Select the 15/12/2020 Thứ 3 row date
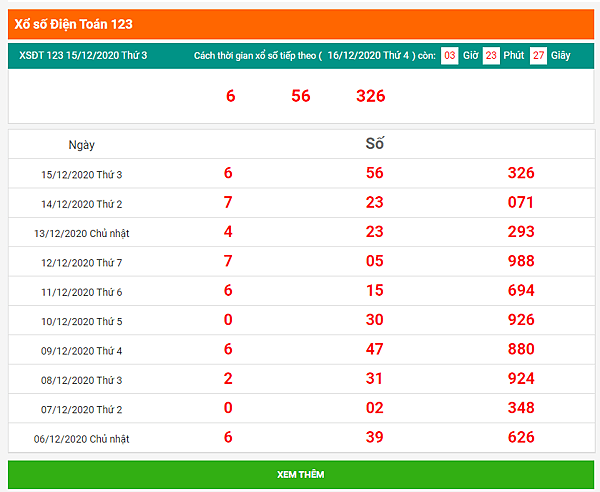The image size is (600, 492). pyautogui.click(x=82, y=175)
